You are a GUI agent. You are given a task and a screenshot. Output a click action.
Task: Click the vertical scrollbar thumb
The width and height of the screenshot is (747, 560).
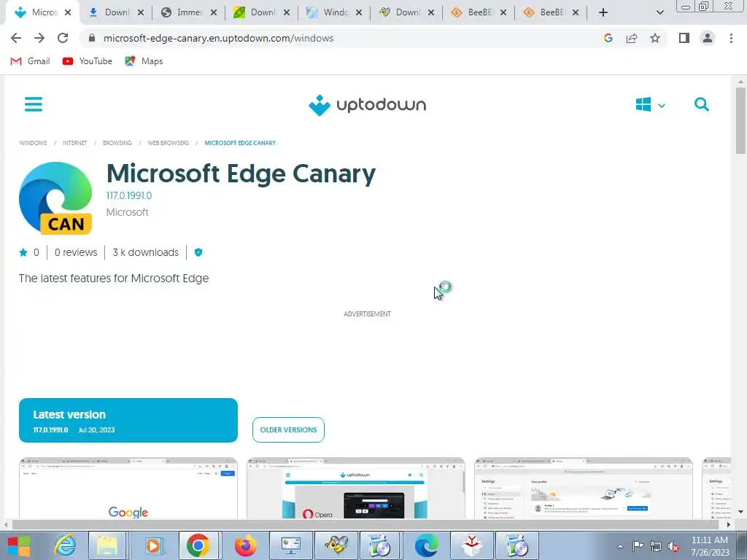pyautogui.click(x=740, y=120)
